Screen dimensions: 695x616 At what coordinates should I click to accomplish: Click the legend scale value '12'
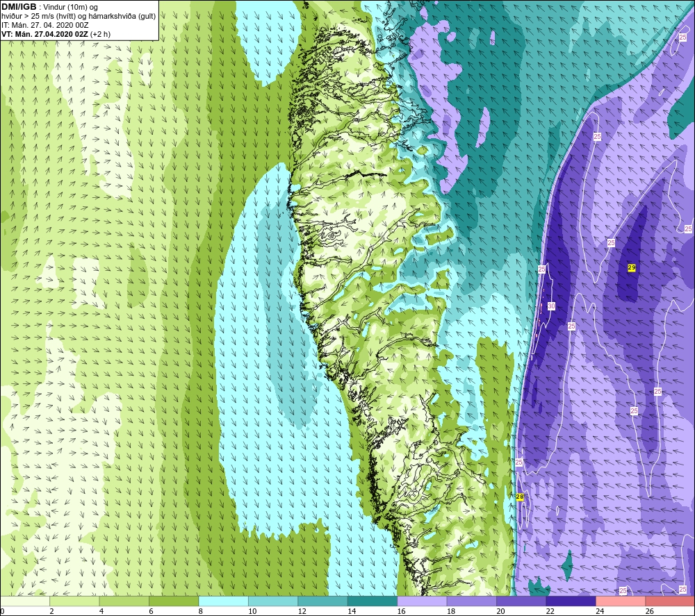pyautogui.click(x=302, y=611)
